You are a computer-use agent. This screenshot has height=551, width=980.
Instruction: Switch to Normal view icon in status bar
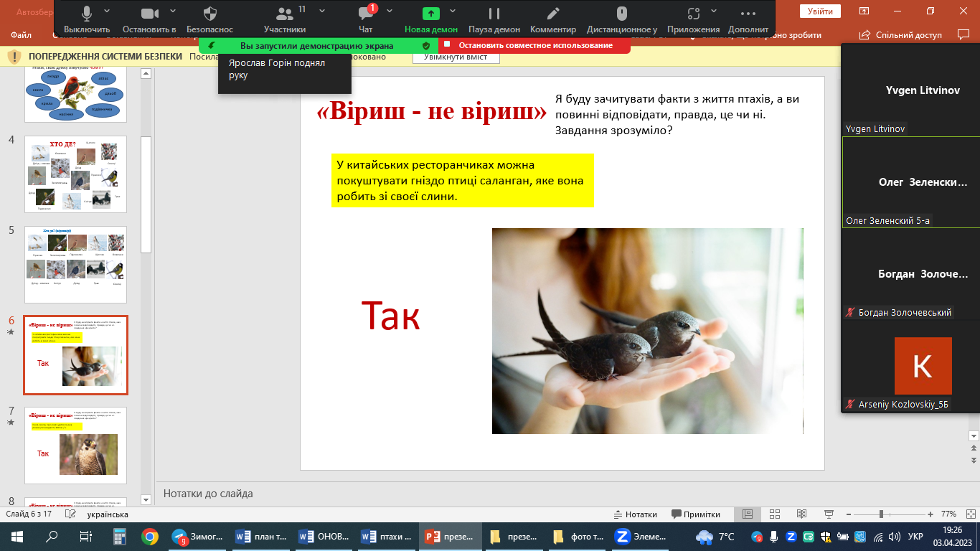747,514
